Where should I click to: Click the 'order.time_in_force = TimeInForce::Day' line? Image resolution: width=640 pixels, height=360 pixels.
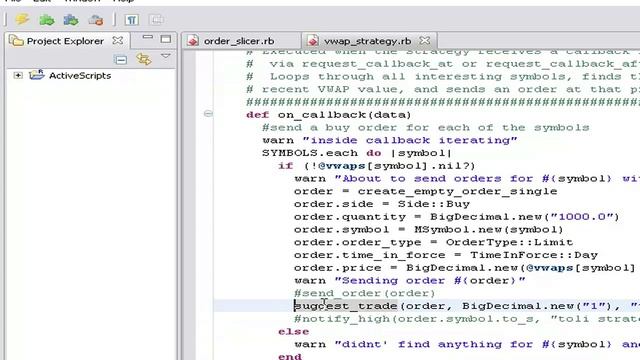point(446,255)
